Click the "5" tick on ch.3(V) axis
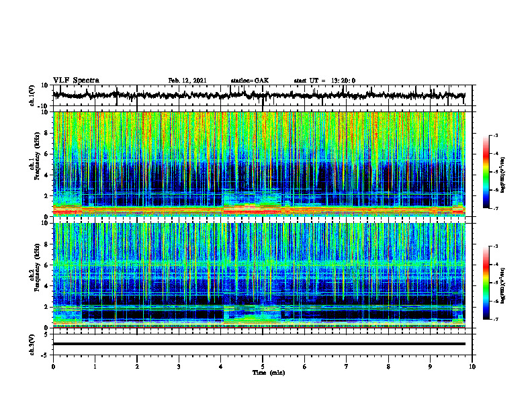 click(47, 334)
